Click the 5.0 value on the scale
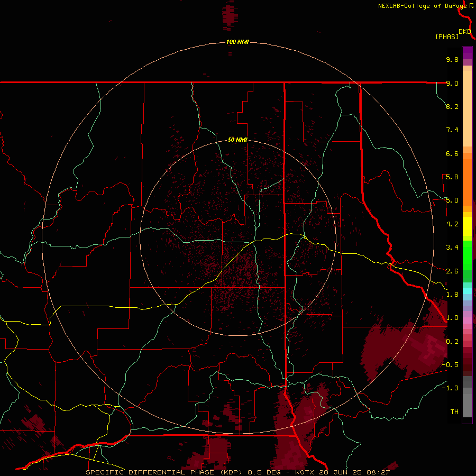 (x=452, y=200)
